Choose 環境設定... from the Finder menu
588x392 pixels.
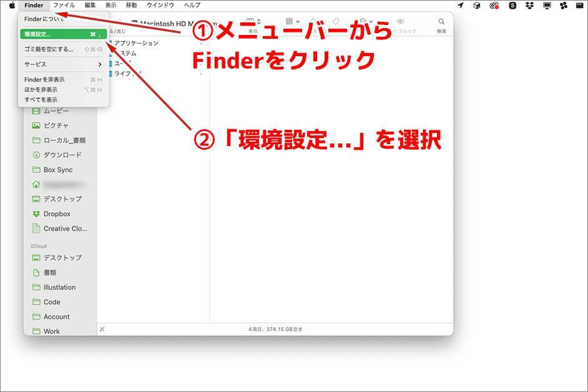pyautogui.click(x=64, y=34)
